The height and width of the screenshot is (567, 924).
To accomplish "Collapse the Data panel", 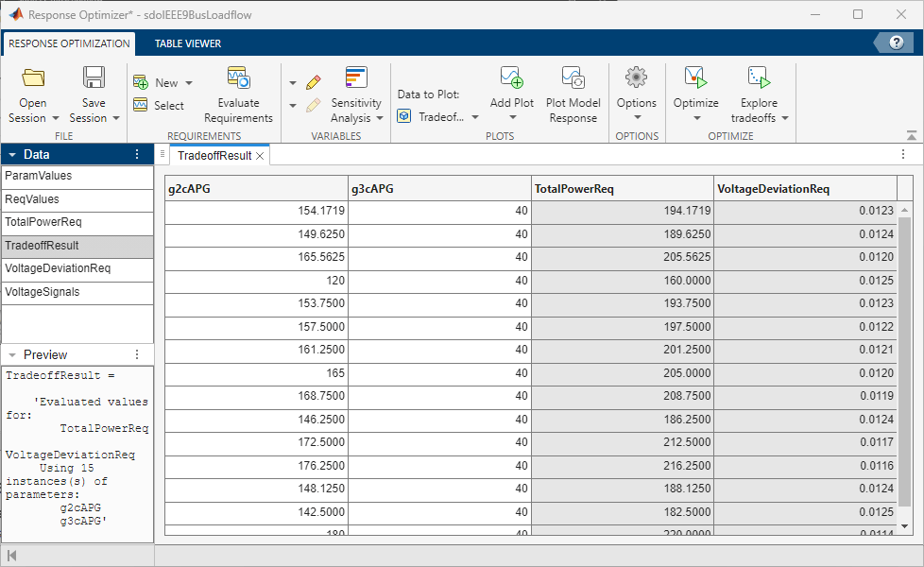I will pyautogui.click(x=10, y=154).
